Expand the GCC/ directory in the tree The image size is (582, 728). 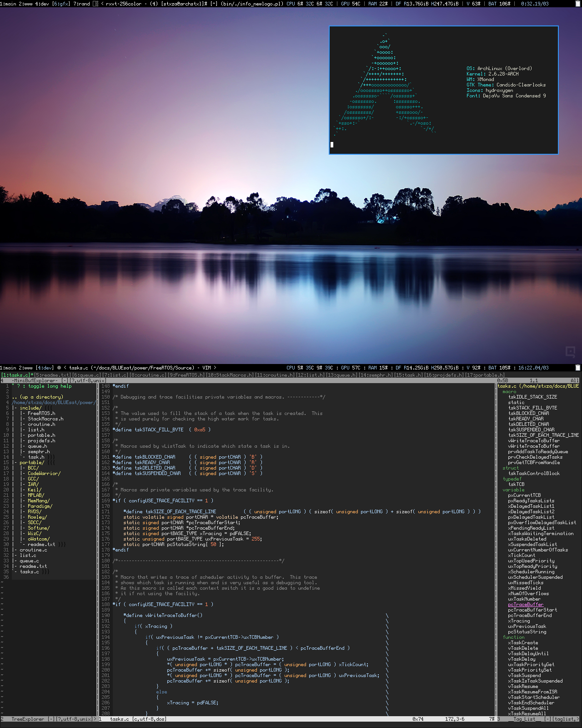click(x=33, y=479)
